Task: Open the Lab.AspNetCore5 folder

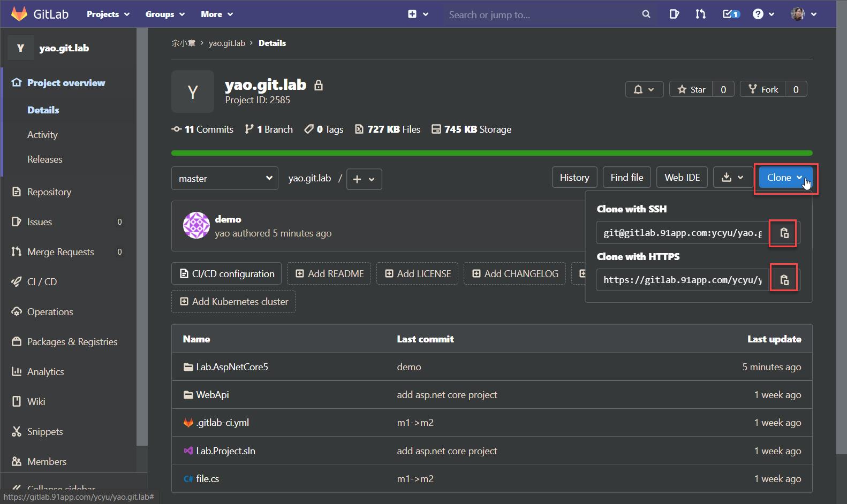Action: 232,367
